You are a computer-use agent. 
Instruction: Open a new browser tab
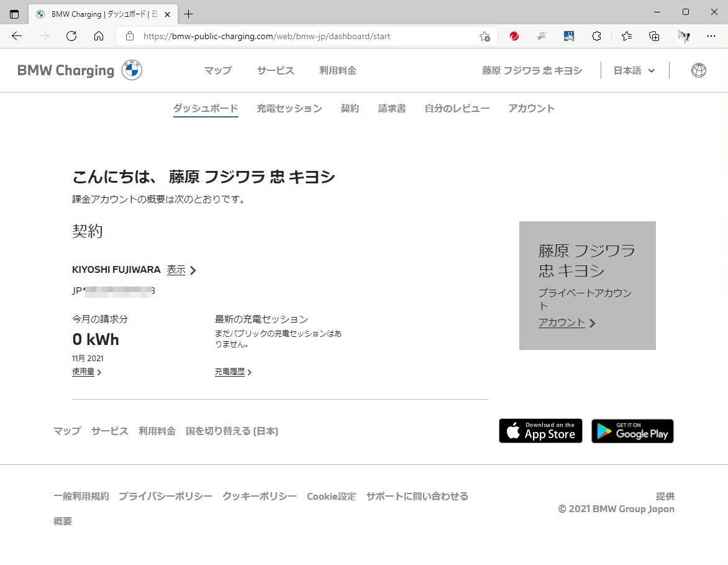tap(188, 14)
